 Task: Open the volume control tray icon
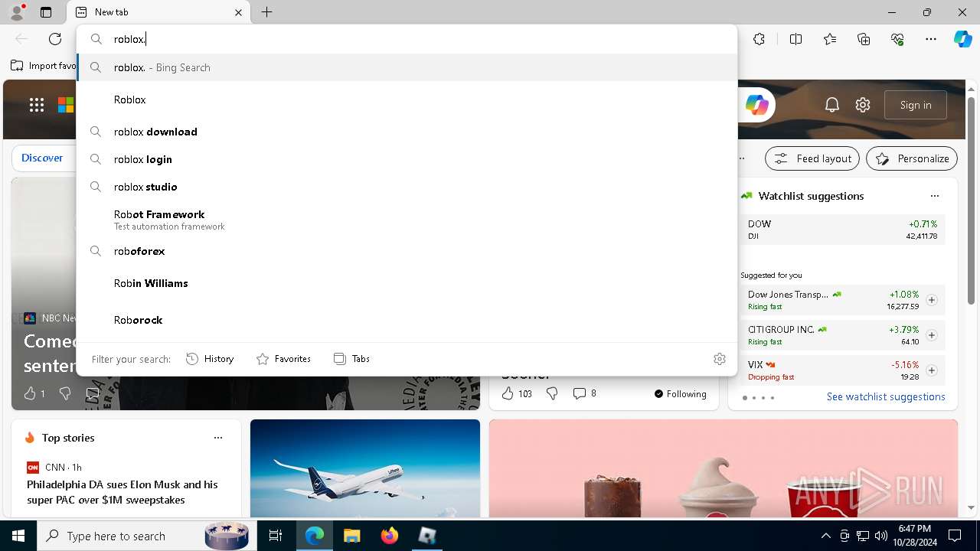pos(880,536)
